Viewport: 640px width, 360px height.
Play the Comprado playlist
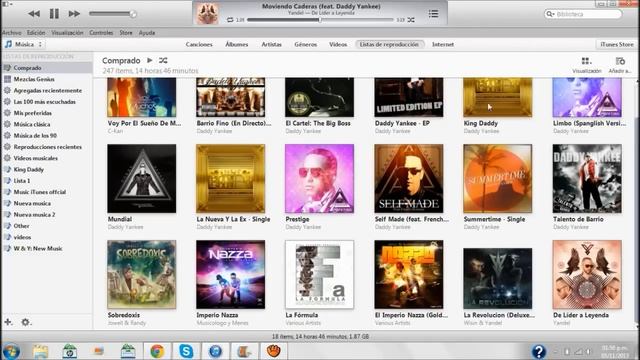[x=150, y=60]
